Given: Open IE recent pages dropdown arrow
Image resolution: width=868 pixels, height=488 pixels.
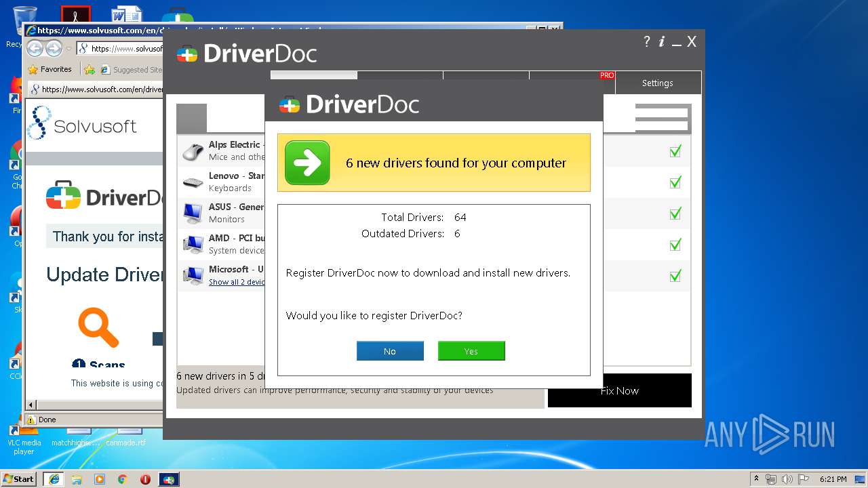Looking at the screenshot, I should point(68,49).
